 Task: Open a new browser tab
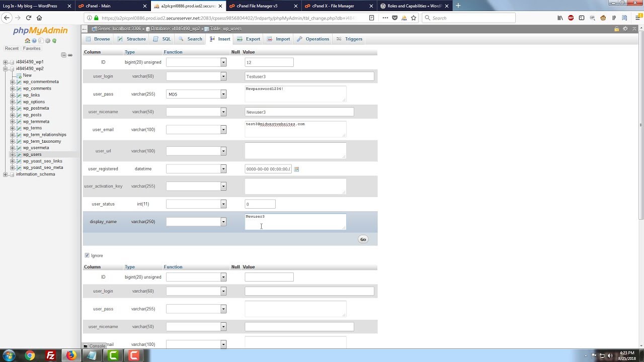tap(458, 6)
